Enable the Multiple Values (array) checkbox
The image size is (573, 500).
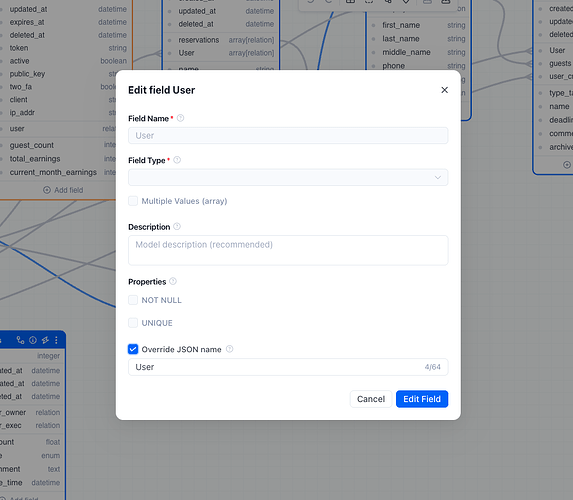pyautogui.click(x=133, y=201)
